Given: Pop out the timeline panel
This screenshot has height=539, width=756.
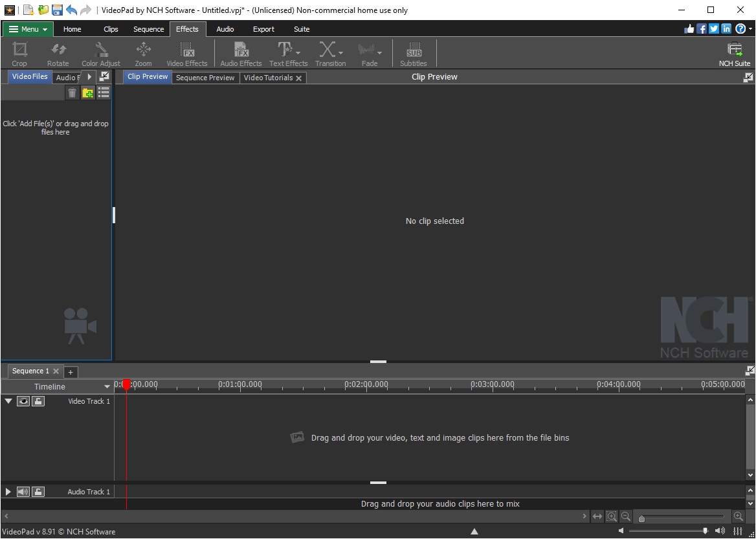Looking at the screenshot, I should [750, 371].
